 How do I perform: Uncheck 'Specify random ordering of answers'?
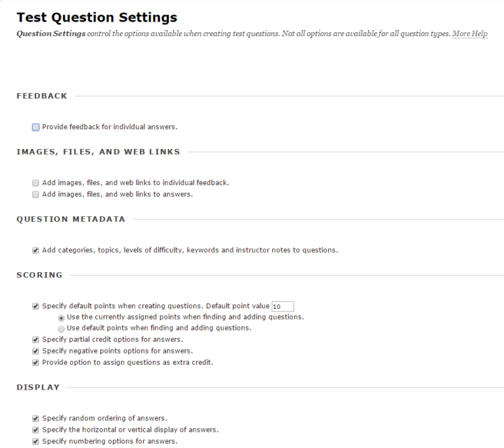[35, 418]
